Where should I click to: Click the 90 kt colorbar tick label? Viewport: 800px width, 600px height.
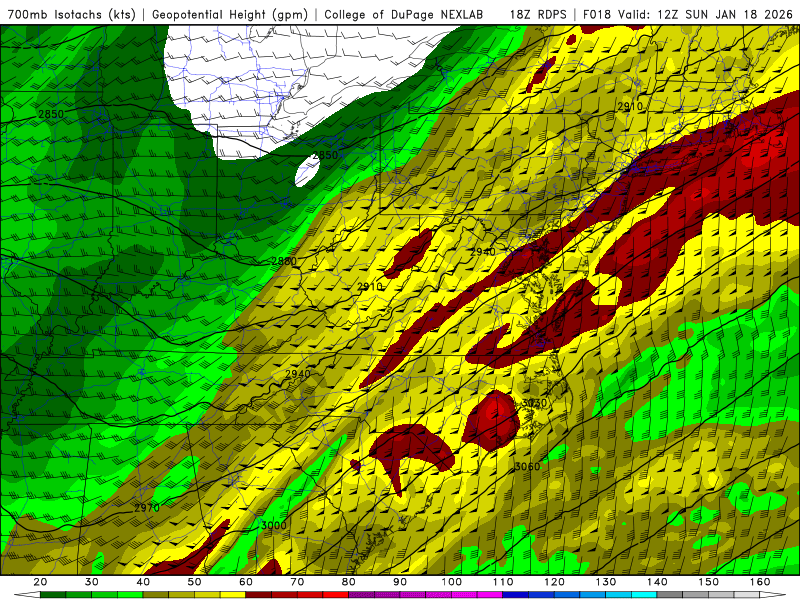(400, 582)
